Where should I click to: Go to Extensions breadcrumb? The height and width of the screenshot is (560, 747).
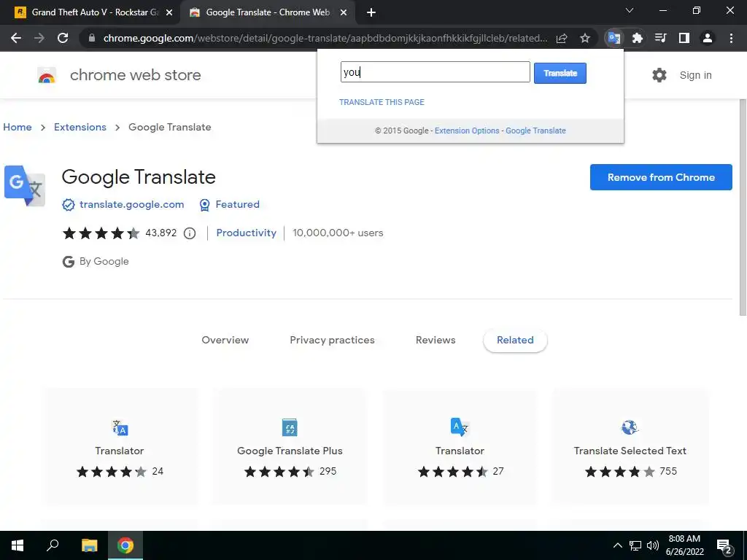point(80,127)
